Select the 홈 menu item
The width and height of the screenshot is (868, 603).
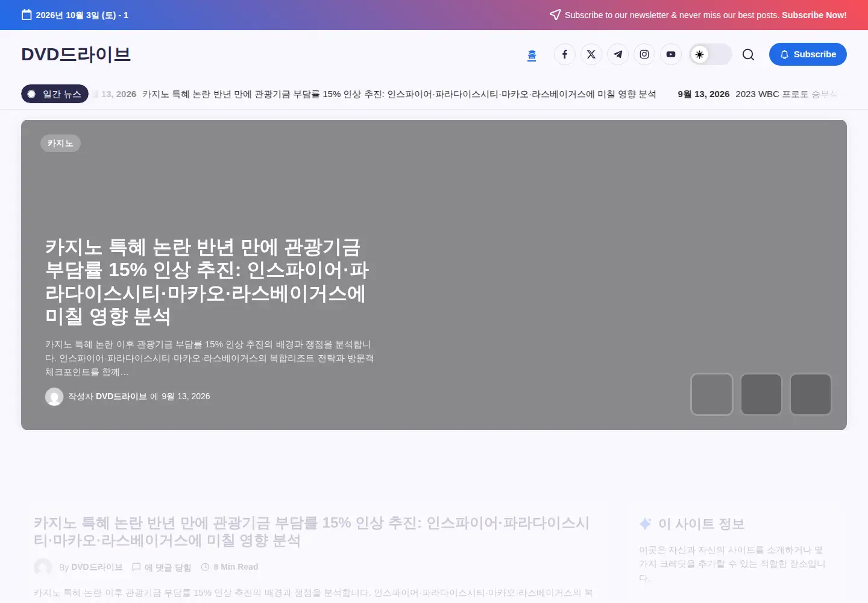tap(532, 55)
